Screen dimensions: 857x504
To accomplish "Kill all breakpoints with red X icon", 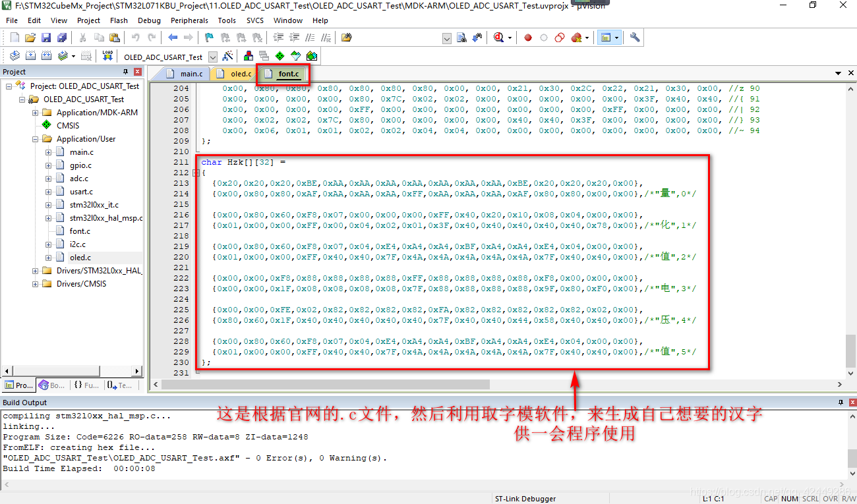I will [x=576, y=38].
